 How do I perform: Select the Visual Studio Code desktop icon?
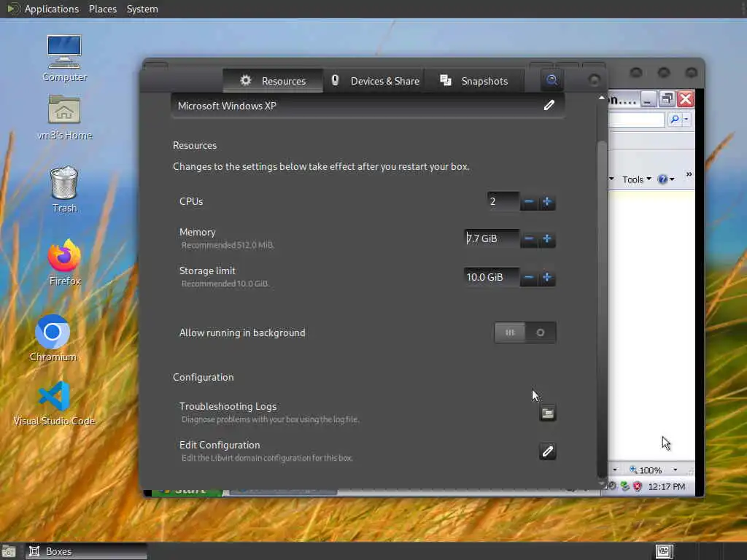54,402
